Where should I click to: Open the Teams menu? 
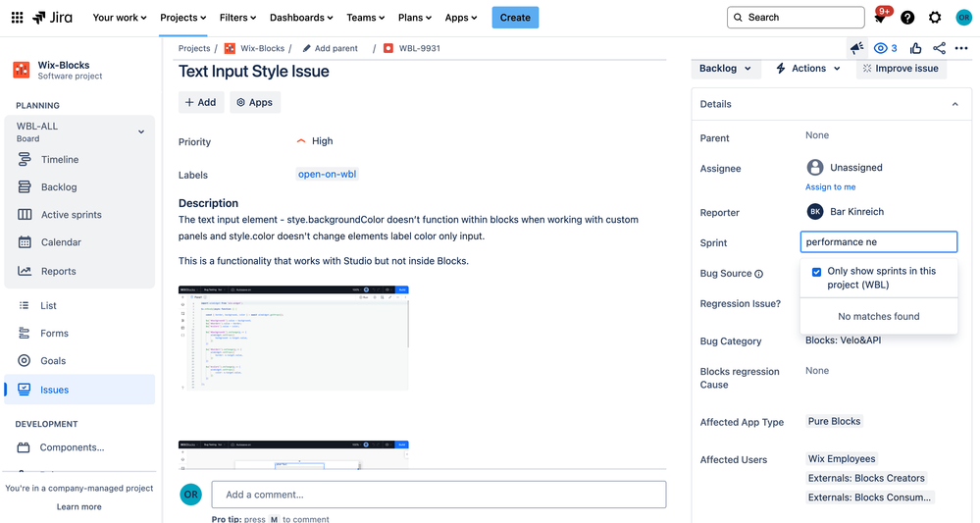[366, 18]
